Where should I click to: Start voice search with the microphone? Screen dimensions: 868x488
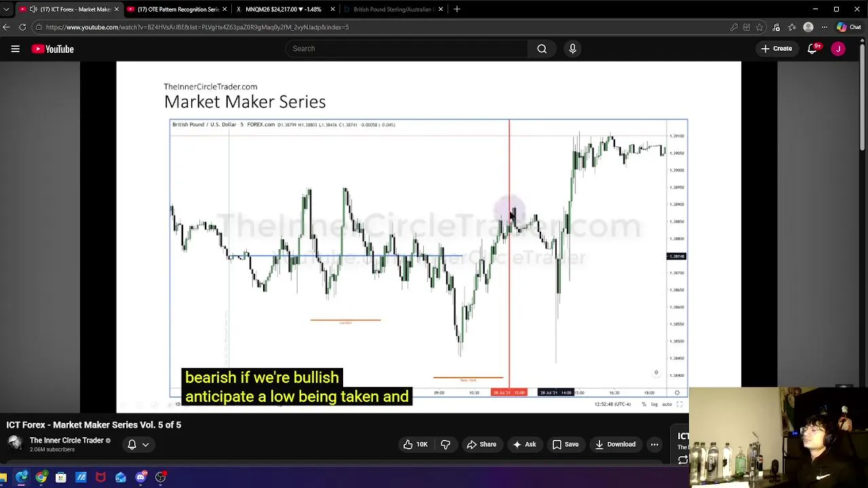tap(572, 49)
